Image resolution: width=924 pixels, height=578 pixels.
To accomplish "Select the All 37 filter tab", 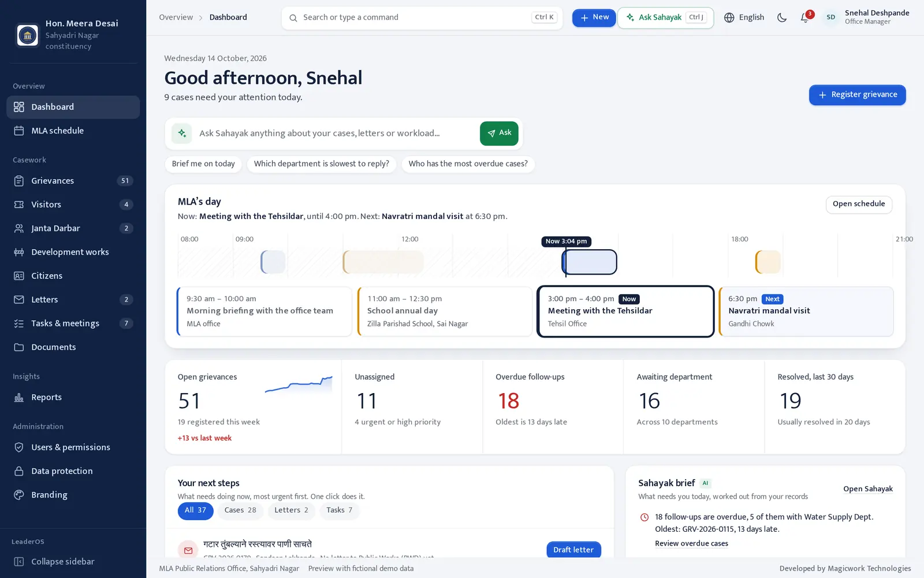I will click(195, 510).
